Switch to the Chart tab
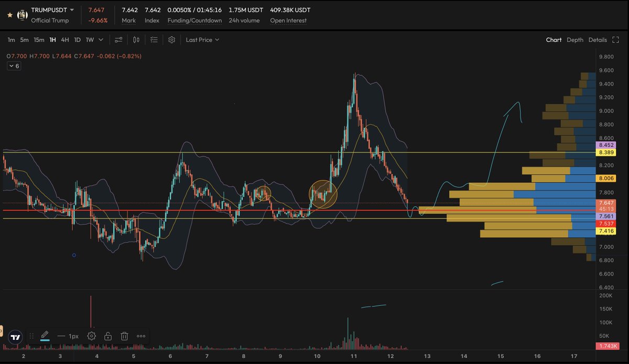This screenshot has width=629, height=364. [x=554, y=40]
